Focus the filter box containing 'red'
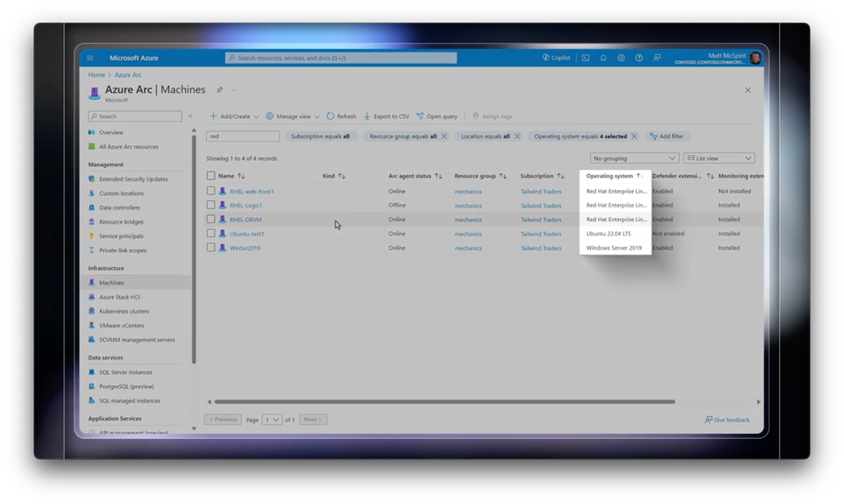Viewport: 844px width, 504px height. 242,137
